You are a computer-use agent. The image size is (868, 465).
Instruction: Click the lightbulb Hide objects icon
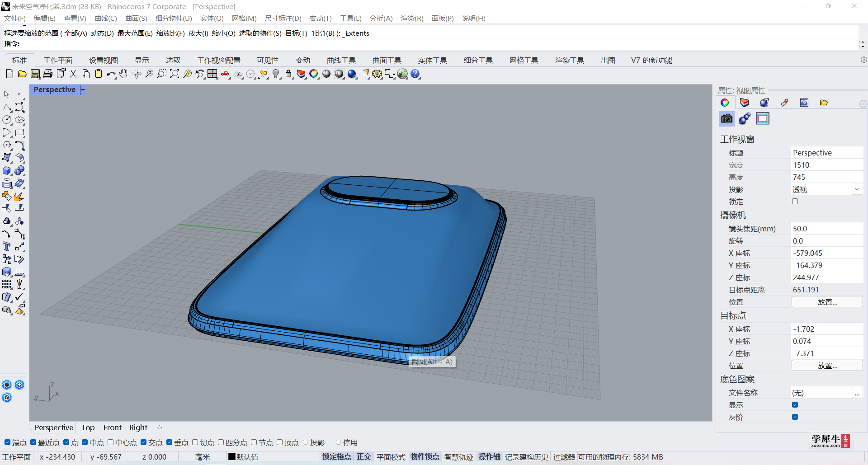[x=276, y=74]
